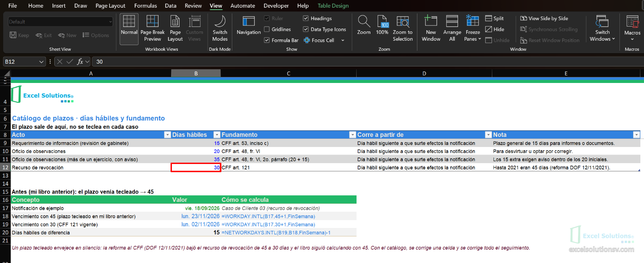Open the Días hábiles filter dropdown
The image size is (644, 263).
click(217, 135)
